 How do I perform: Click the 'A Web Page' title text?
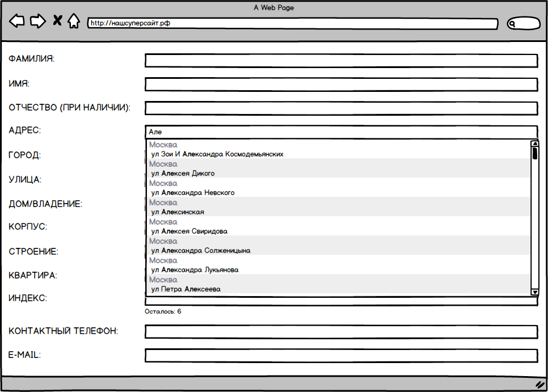(x=274, y=8)
